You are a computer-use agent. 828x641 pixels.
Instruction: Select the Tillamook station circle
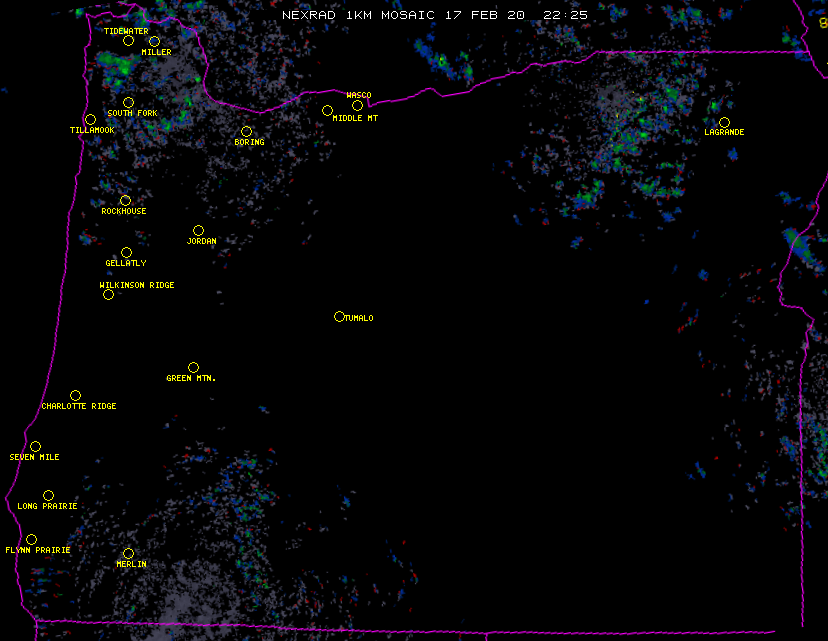point(90,120)
